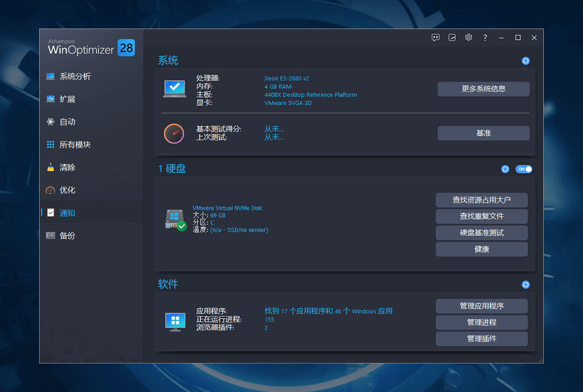Open help question mark icon
Viewport: 583px width, 392px height.
(485, 38)
